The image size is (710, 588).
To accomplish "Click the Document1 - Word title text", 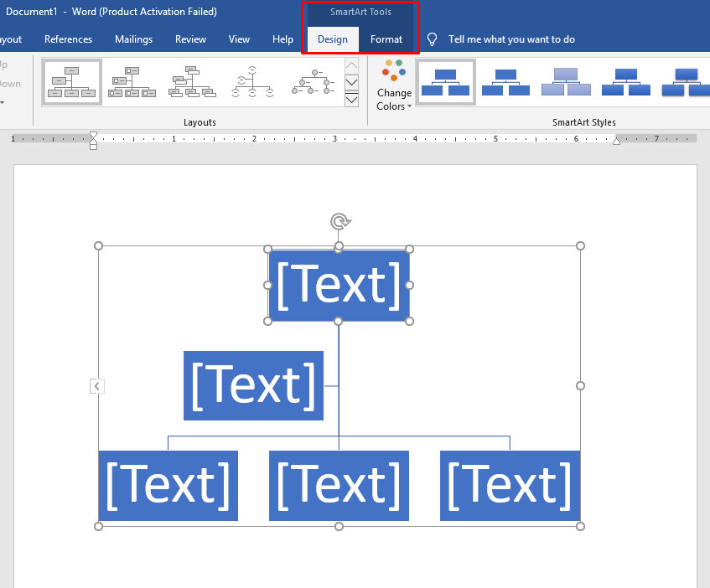I will click(111, 12).
